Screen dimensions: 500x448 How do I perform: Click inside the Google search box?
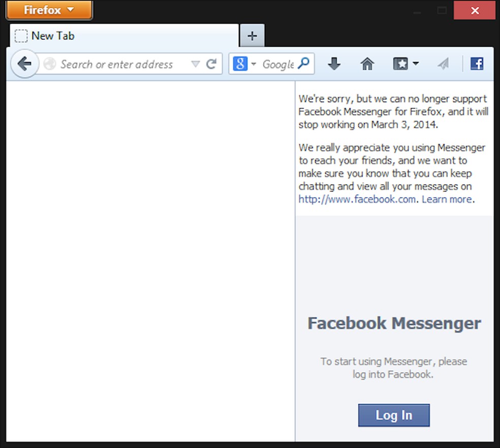coord(277,64)
